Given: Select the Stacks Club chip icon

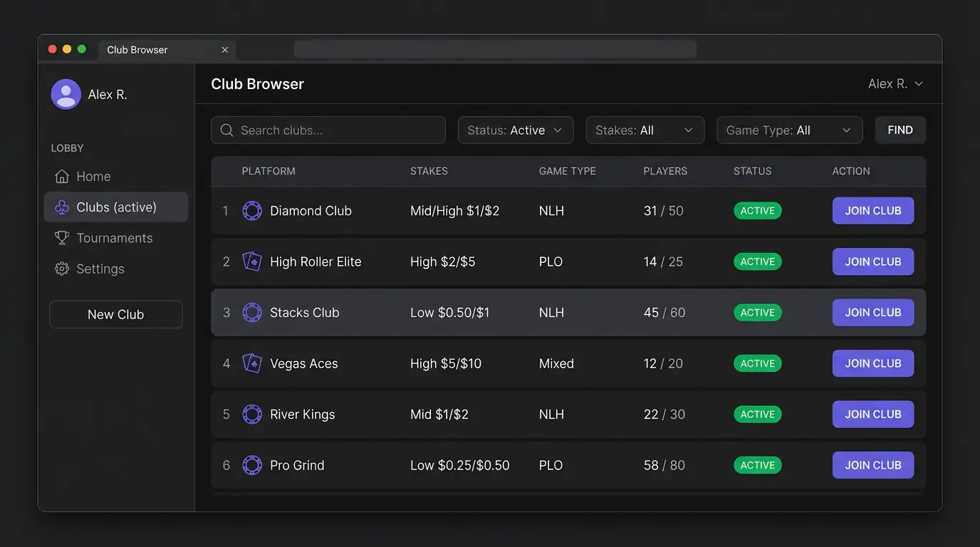Looking at the screenshot, I should [x=252, y=312].
